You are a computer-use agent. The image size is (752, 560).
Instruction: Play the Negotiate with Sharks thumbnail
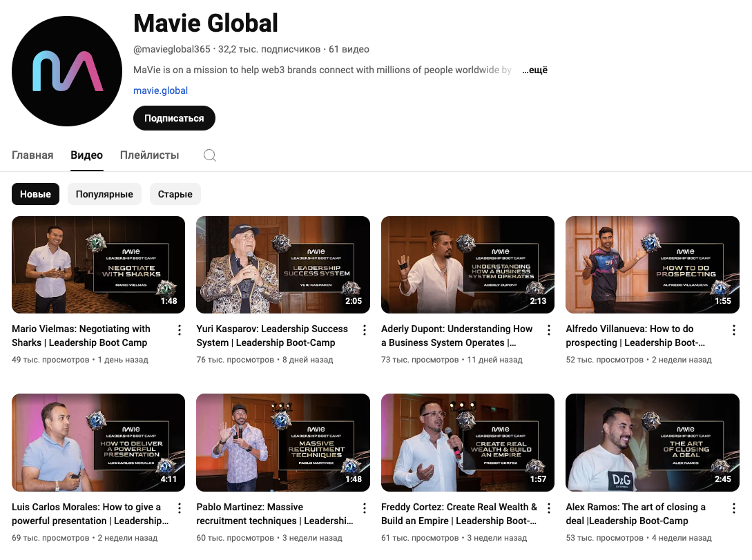pyautogui.click(x=98, y=264)
